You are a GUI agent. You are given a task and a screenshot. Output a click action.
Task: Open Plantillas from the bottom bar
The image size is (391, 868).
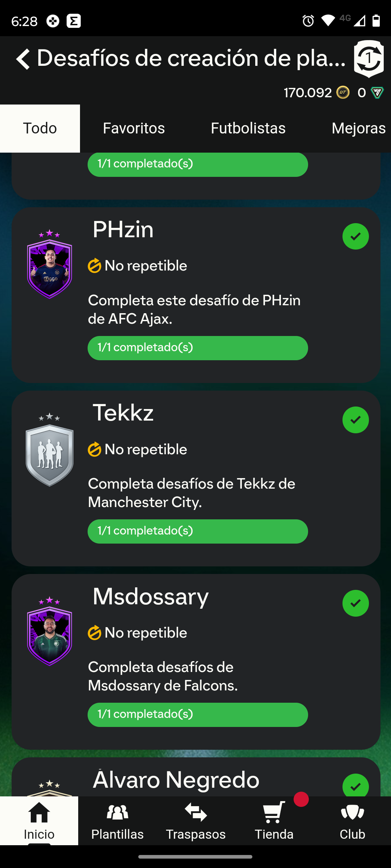point(117,821)
